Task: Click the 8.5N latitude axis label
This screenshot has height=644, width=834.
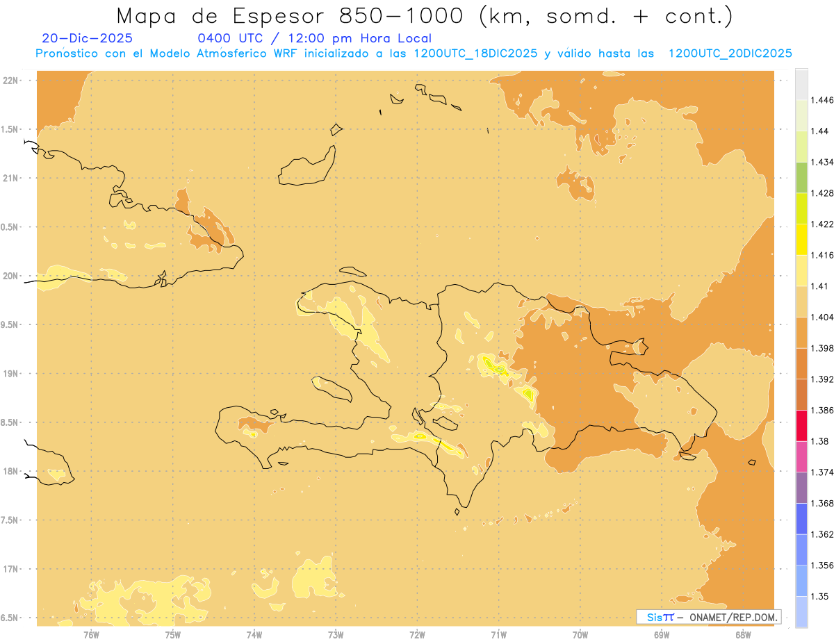Action: pos(10,422)
